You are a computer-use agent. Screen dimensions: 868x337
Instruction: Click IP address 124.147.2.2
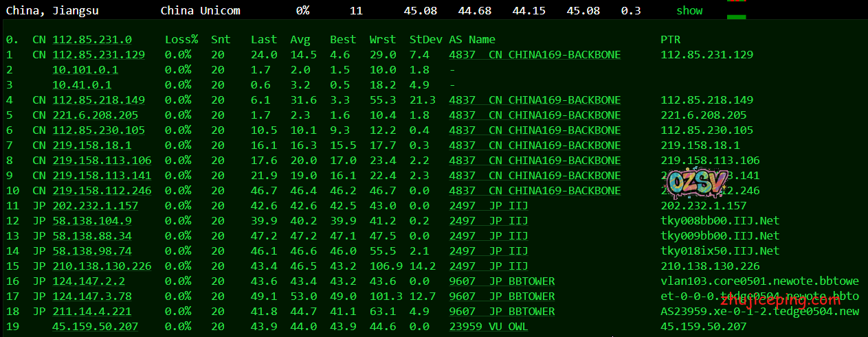(x=89, y=281)
